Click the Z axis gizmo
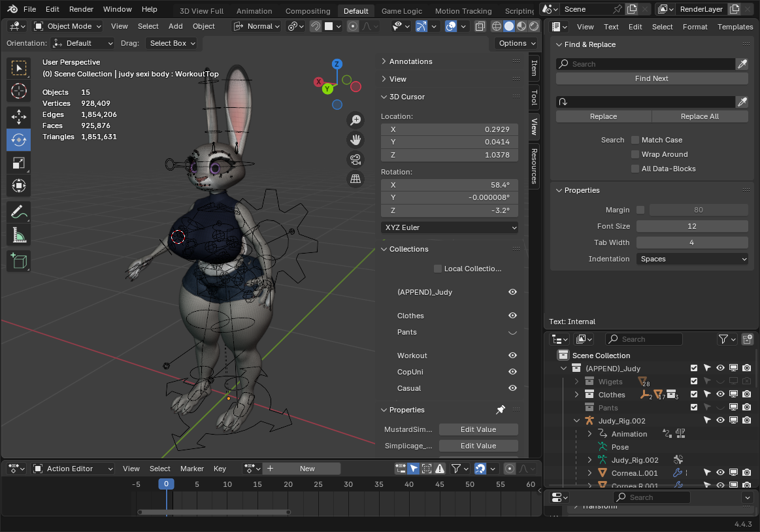760x532 pixels. pyautogui.click(x=337, y=64)
